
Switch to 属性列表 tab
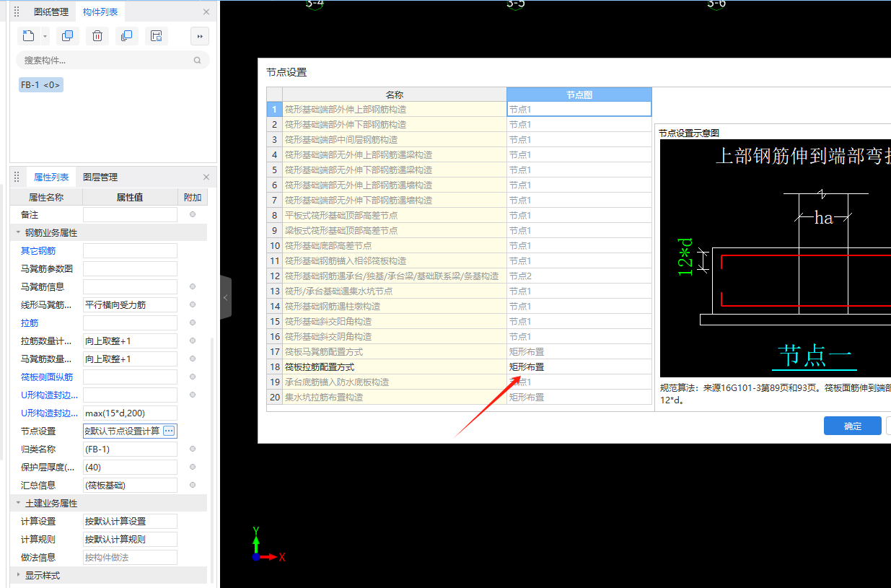[x=51, y=177]
